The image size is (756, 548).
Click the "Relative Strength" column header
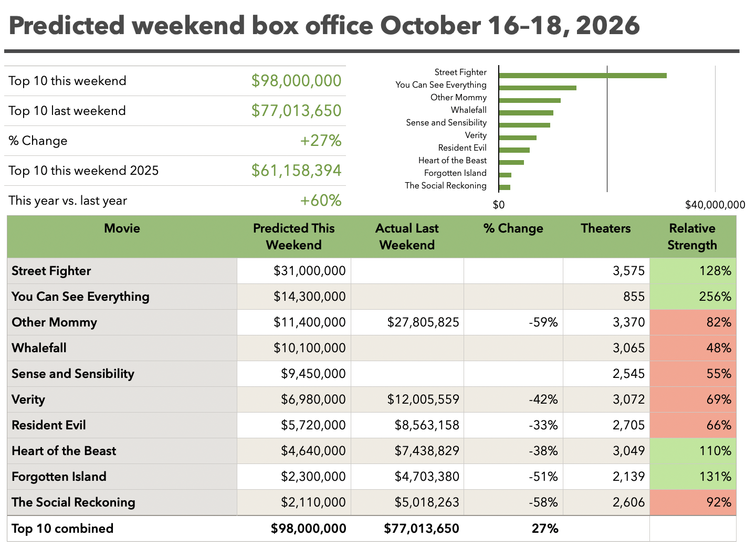[692, 237]
